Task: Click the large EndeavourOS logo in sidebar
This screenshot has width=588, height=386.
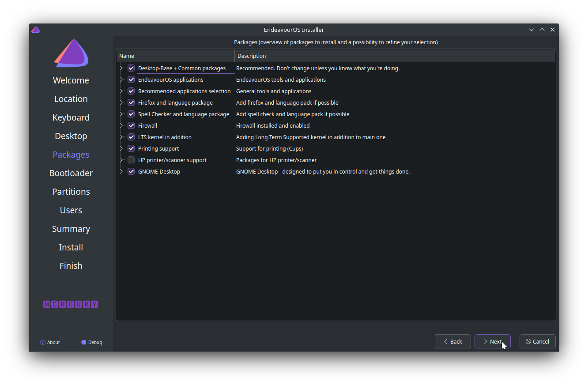Action: (71, 53)
